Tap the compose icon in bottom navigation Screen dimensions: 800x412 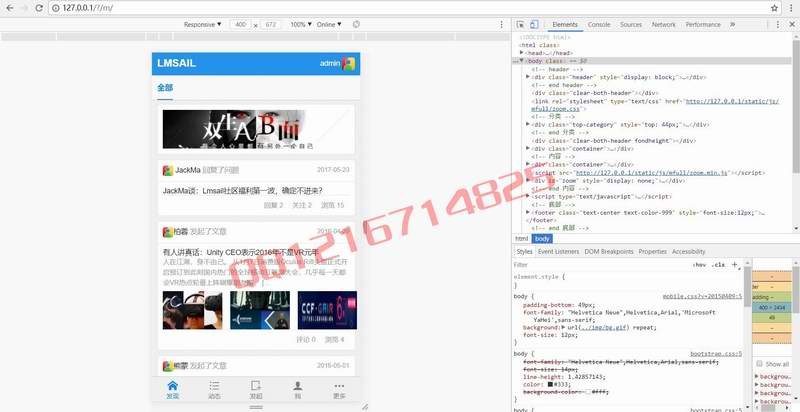point(256,386)
